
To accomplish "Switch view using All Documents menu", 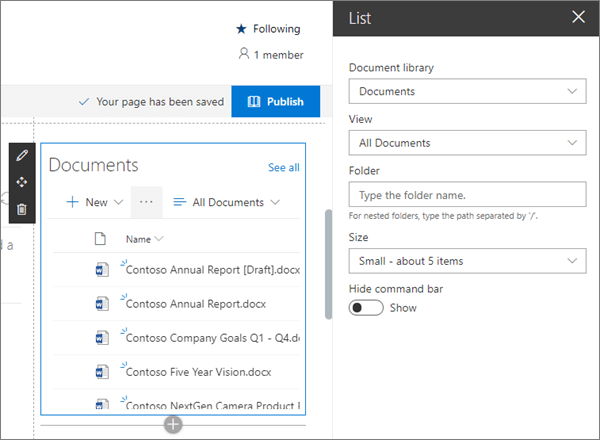I will coord(227,202).
